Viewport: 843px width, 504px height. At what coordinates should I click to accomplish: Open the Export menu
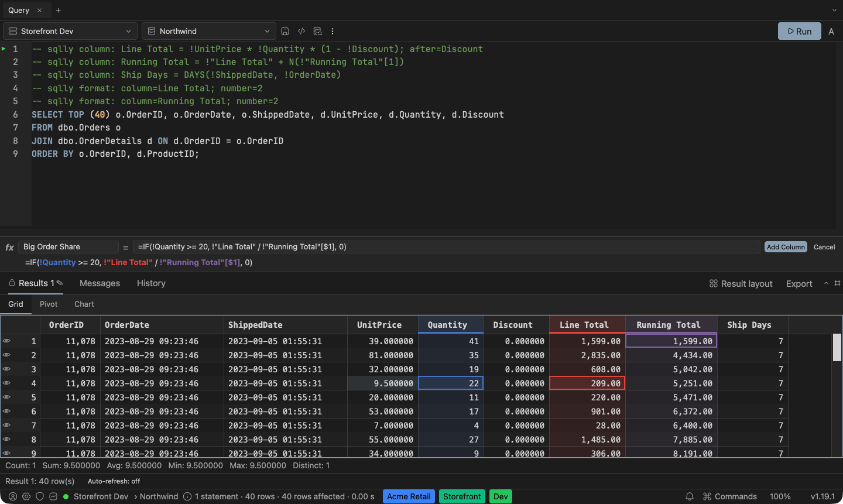pos(799,283)
